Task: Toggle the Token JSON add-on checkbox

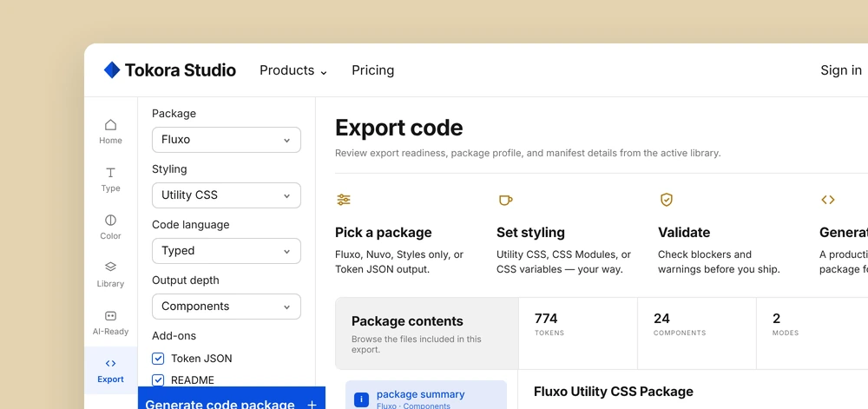Action: coord(158,359)
